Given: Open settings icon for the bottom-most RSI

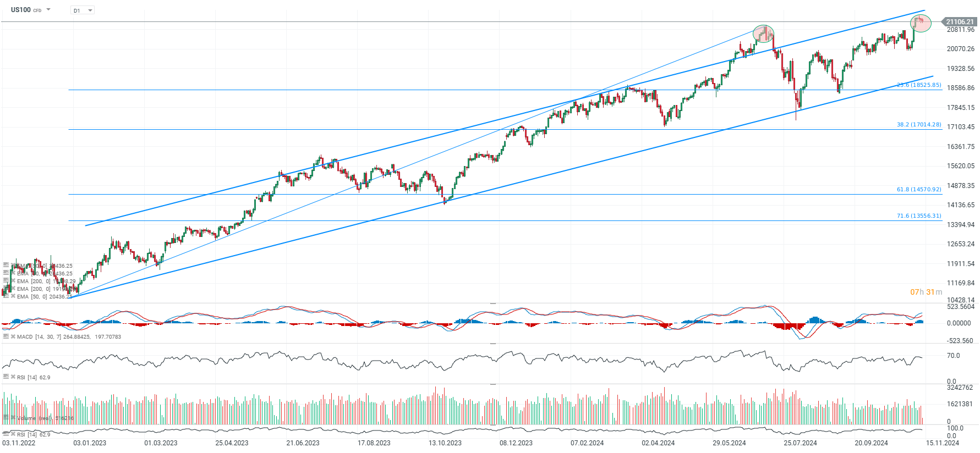Looking at the screenshot, I should [x=6, y=434].
